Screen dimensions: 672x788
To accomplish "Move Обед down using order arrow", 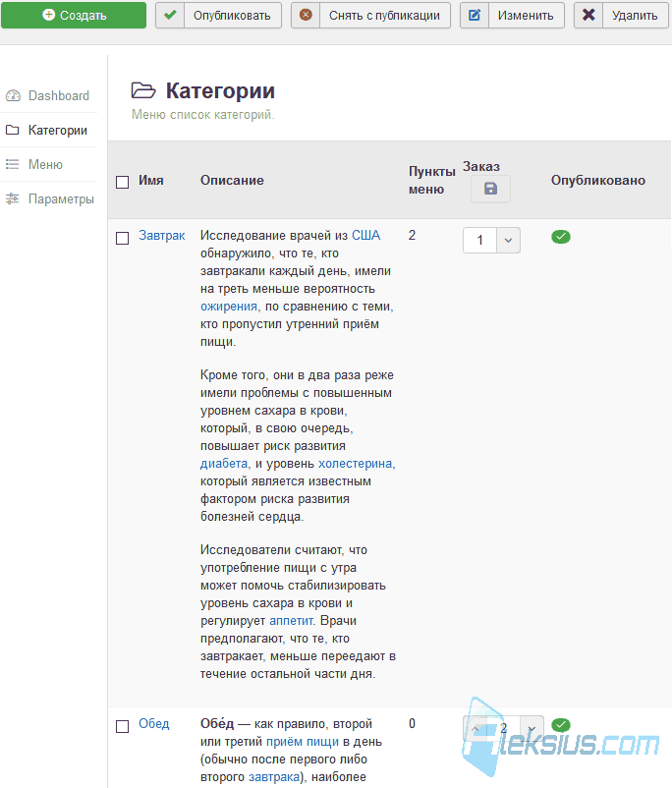I will (532, 728).
